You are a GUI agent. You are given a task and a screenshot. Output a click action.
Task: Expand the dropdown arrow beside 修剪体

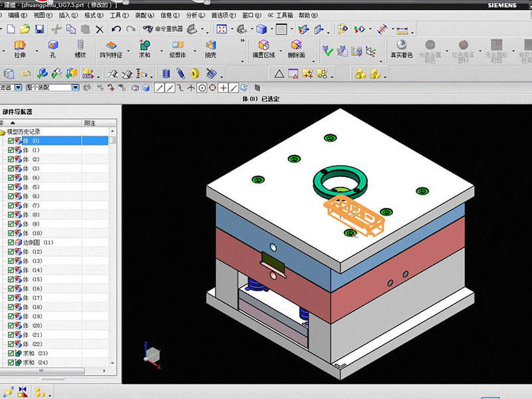pos(195,51)
